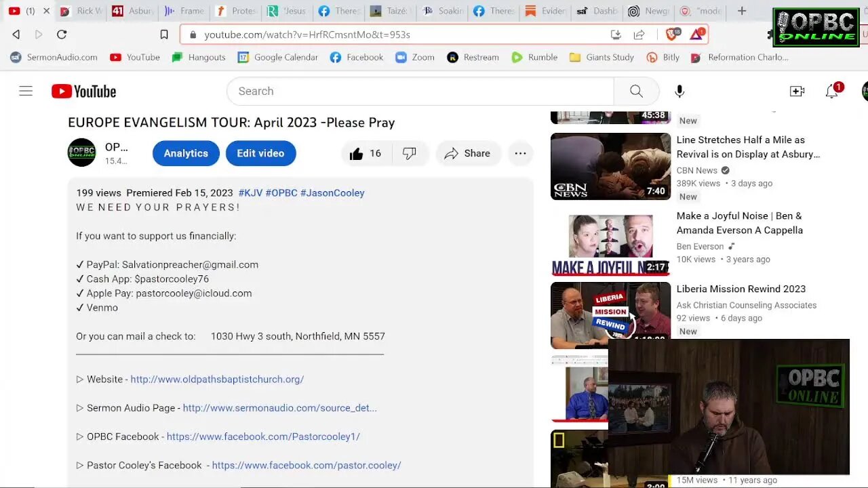The width and height of the screenshot is (868, 488).
Task: Click the OPBC channel avatar
Action: (82, 152)
